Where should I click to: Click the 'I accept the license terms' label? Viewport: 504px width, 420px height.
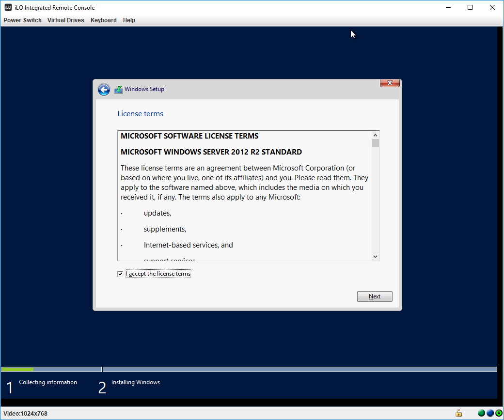[x=158, y=274]
